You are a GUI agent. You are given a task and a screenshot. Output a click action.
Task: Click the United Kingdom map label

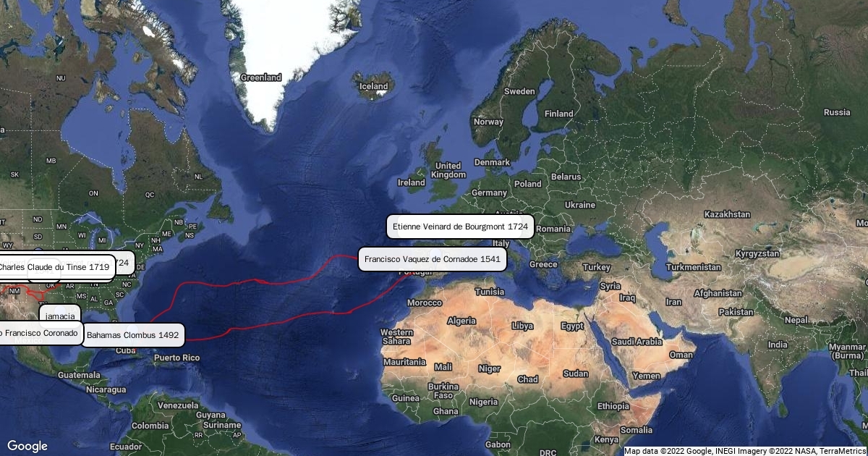click(x=448, y=170)
